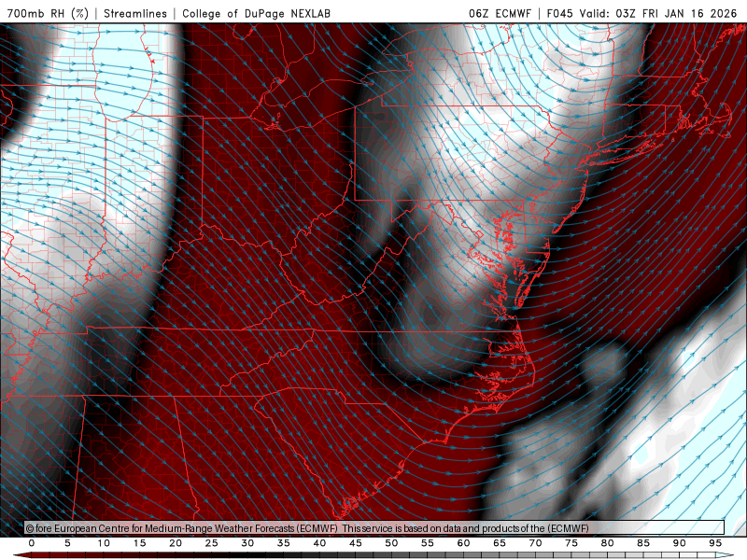Click the '5' label on RH color scale
The image size is (747, 560).
tap(67, 543)
